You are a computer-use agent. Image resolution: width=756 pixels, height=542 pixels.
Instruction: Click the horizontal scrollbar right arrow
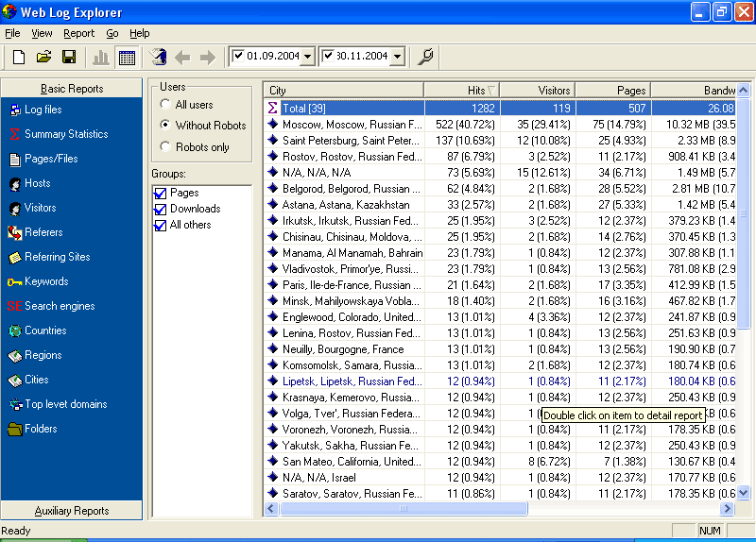pos(727,508)
